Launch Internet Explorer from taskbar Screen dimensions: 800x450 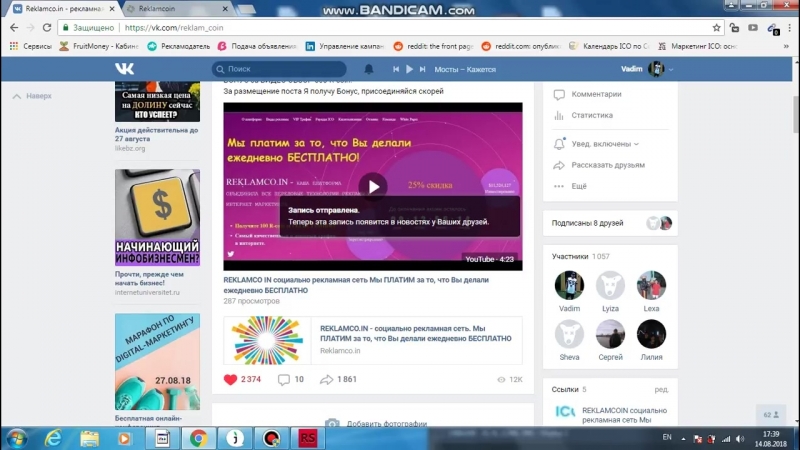(53, 438)
